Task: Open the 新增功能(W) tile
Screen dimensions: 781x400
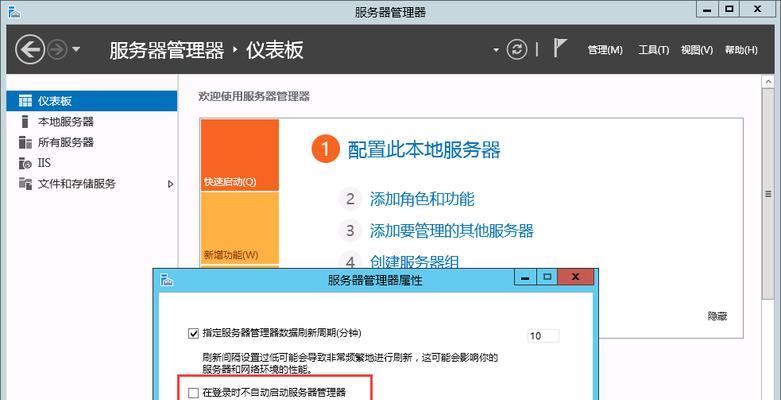Action: pyautogui.click(x=240, y=228)
